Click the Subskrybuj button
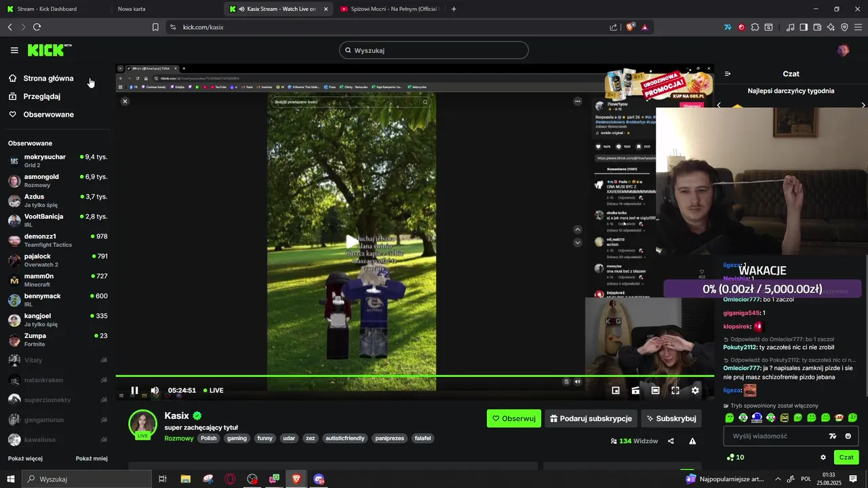 [x=671, y=418]
